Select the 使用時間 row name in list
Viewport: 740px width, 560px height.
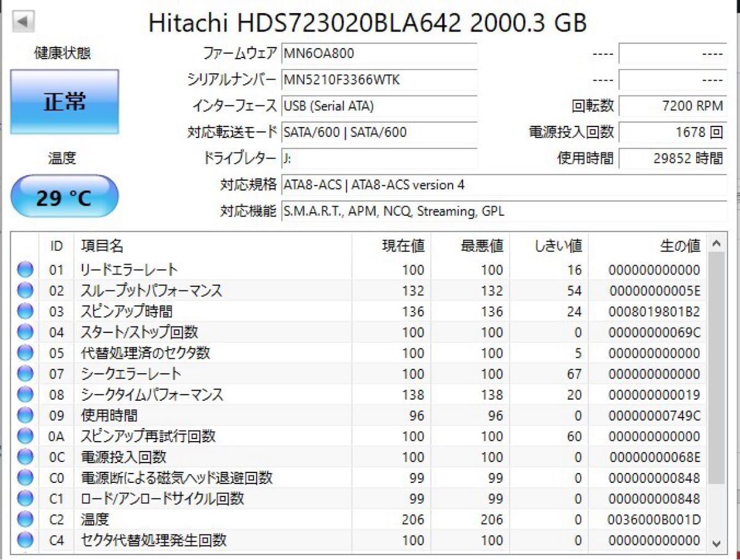[109, 416]
